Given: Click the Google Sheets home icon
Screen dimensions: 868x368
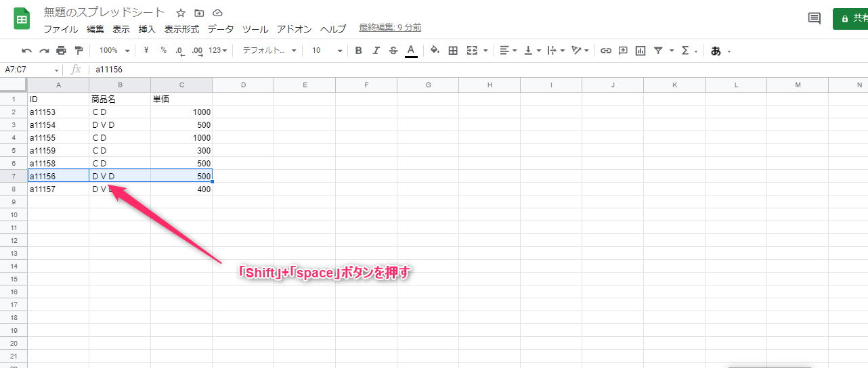Looking at the screenshot, I should (x=22, y=19).
